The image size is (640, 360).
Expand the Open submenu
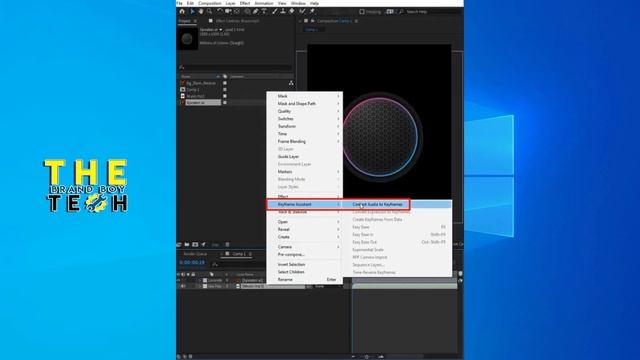pyautogui.click(x=304, y=222)
